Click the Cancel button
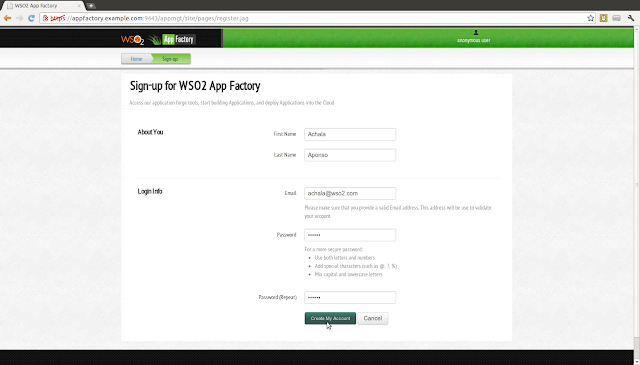640x365 pixels. pos(373,318)
